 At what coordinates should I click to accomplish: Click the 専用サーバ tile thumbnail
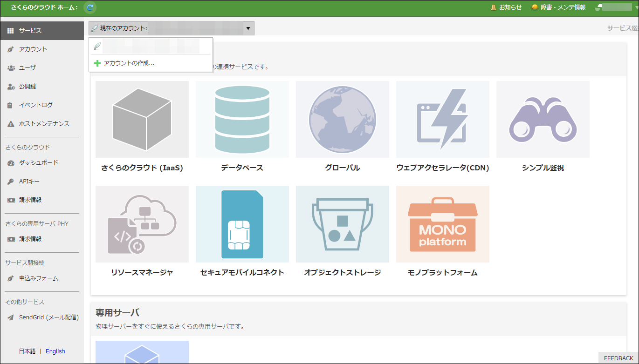(x=142, y=352)
